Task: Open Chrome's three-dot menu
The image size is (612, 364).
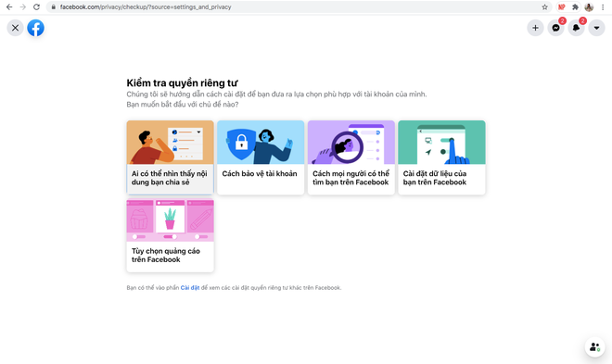Action: click(603, 7)
